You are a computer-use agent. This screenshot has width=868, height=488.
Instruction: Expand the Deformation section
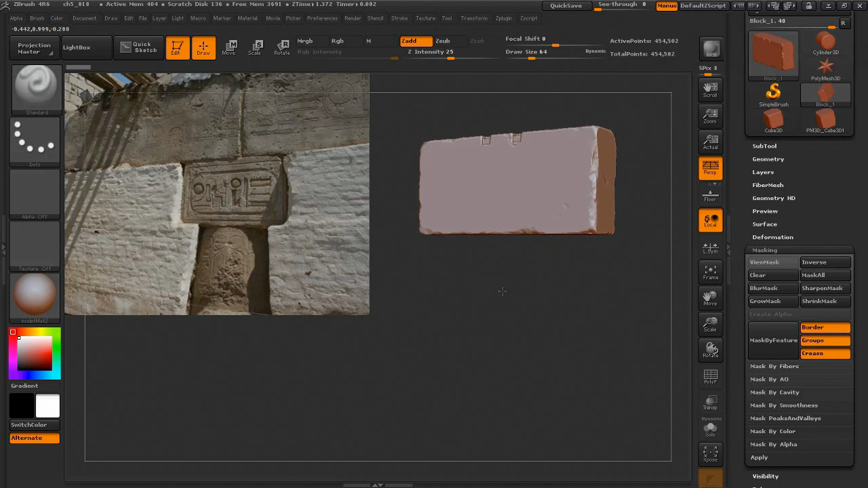(x=772, y=237)
